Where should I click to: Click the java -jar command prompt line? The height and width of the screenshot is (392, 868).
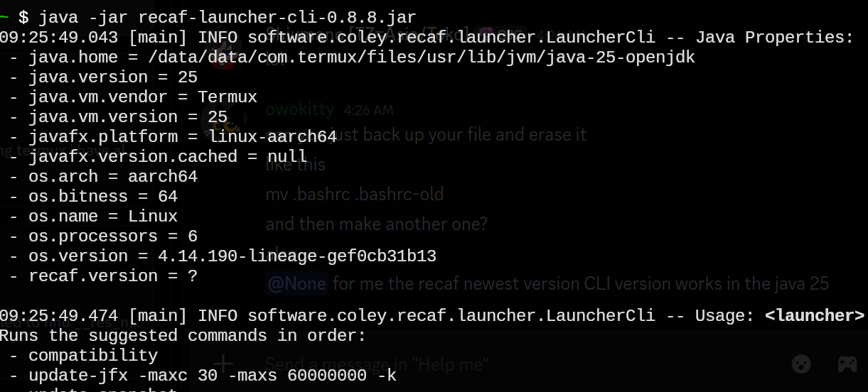pos(213,17)
